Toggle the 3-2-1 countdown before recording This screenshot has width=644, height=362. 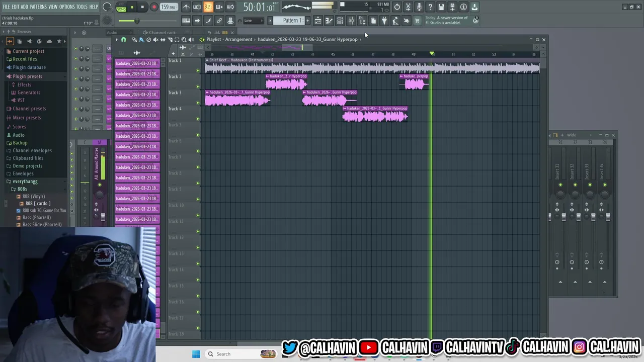(208, 7)
